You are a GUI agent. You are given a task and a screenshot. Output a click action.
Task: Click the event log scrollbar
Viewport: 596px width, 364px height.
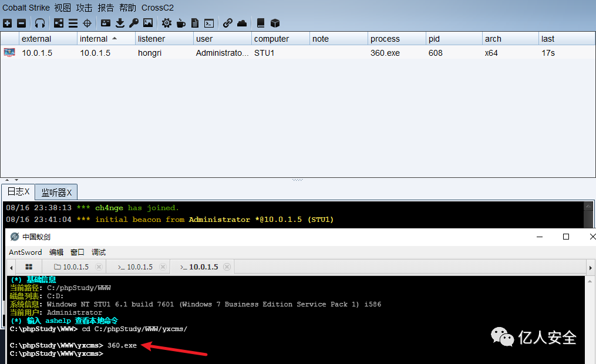[588, 215]
